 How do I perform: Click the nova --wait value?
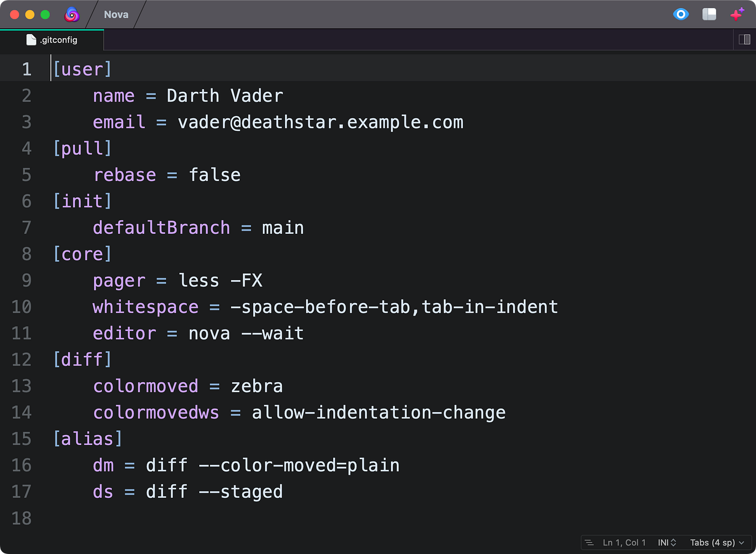[246, 334]
